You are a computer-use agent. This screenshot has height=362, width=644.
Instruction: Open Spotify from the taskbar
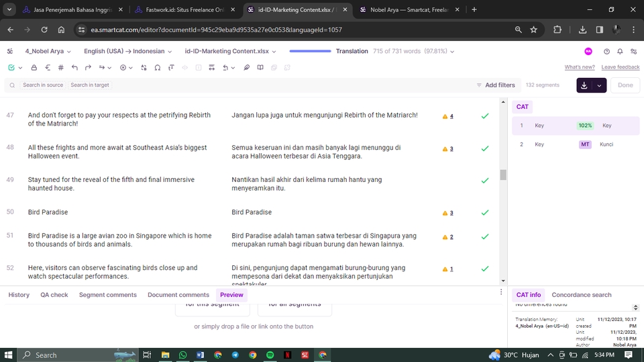pos(270,355)
